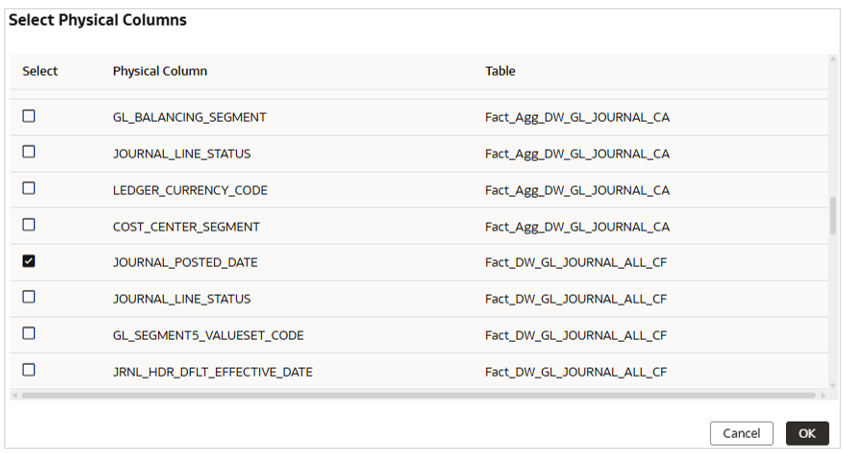Click the JOURNAL_POSTED_DATE column name
The height and width of the screenshot is (453, 843).
tap(185, 262)
